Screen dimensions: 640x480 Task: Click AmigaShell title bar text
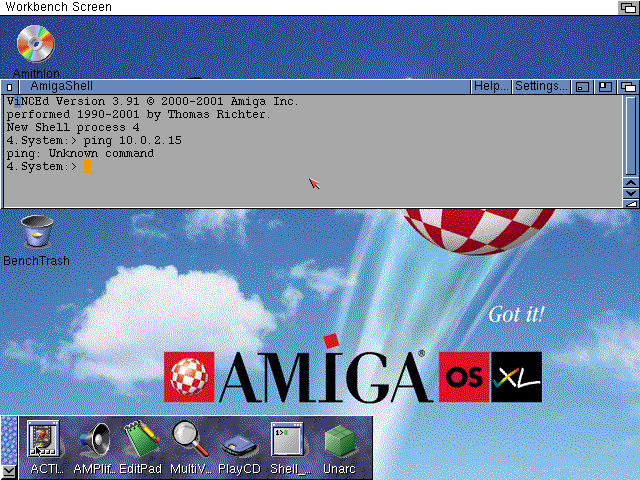62,86
